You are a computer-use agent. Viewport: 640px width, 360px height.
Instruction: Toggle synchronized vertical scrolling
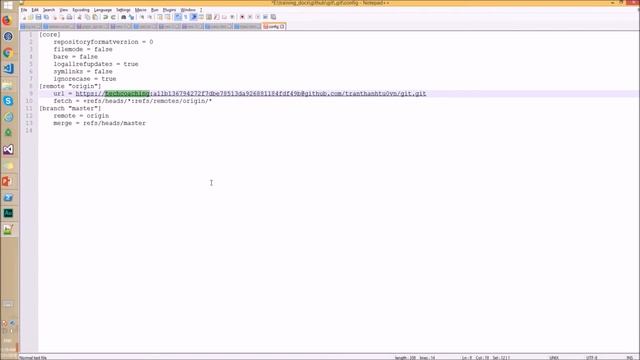[160, 17]
